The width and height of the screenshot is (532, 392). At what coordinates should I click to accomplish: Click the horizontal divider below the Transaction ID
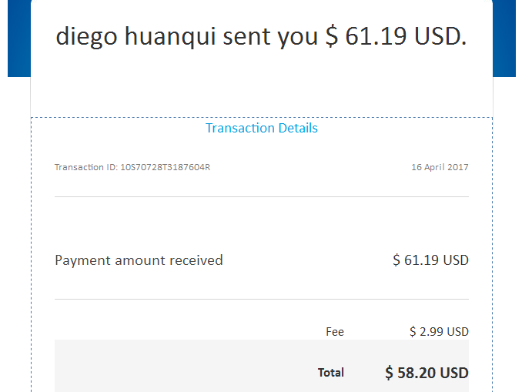(262, 196)
